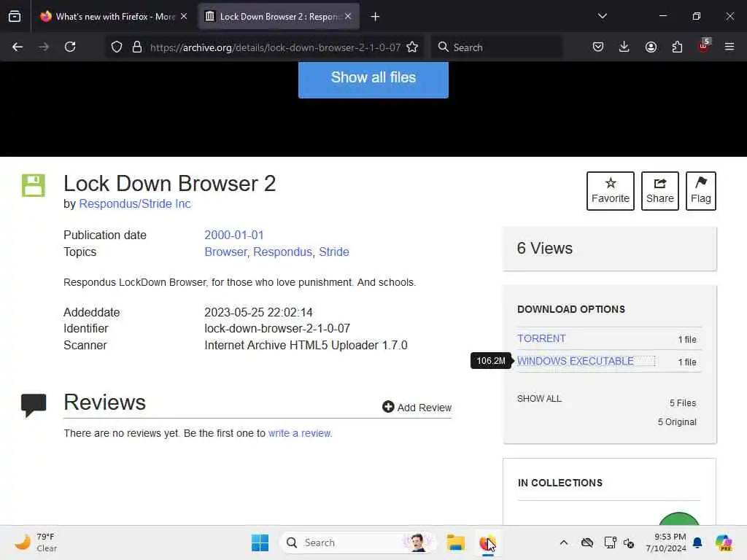This screenshot has width=747, height=560.
Task: Open the notifications bell icon
Action: pos(697,542)
